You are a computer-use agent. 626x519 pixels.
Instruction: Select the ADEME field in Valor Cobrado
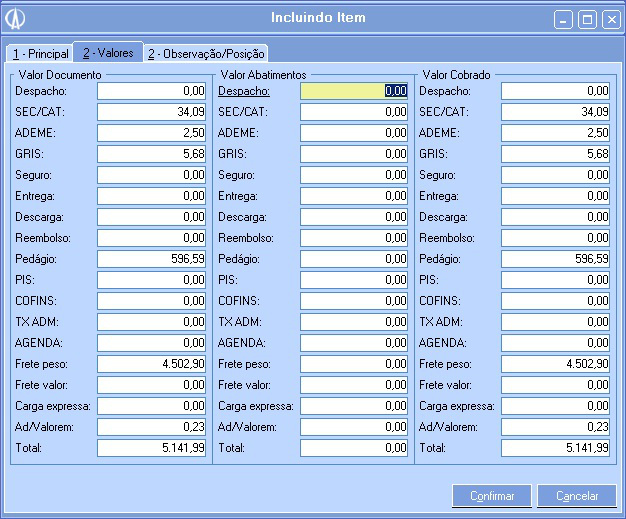click(x=555, y=133)
